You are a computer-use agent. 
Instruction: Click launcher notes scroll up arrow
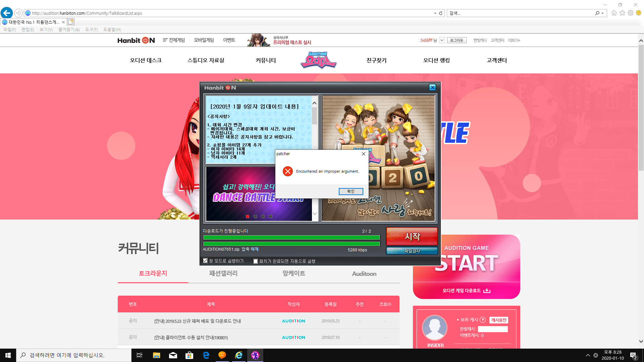[x=314, y=103]
